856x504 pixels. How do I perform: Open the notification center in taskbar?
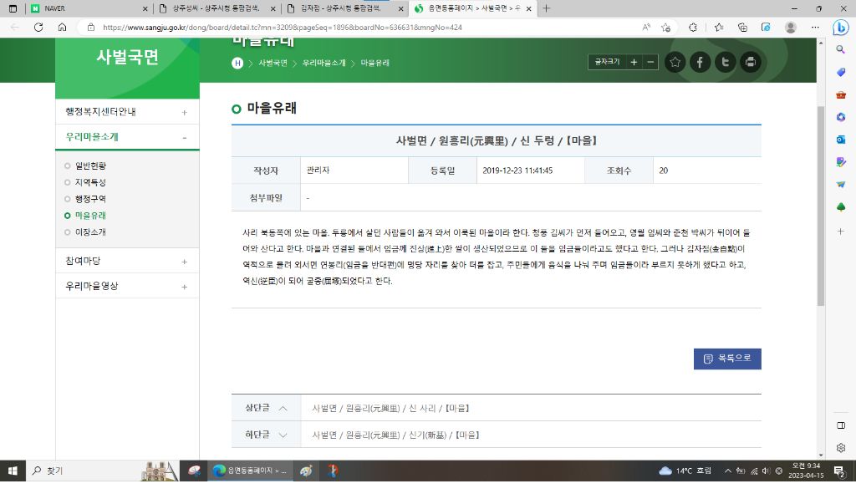point(839,471)
